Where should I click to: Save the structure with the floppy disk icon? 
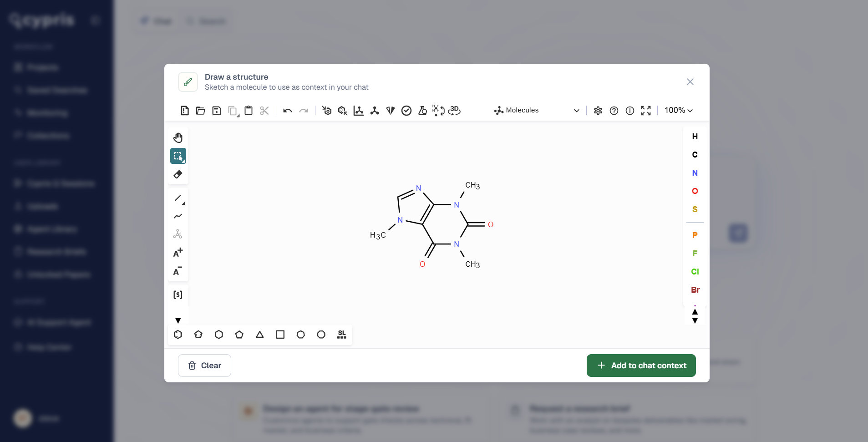pos(217,111)
